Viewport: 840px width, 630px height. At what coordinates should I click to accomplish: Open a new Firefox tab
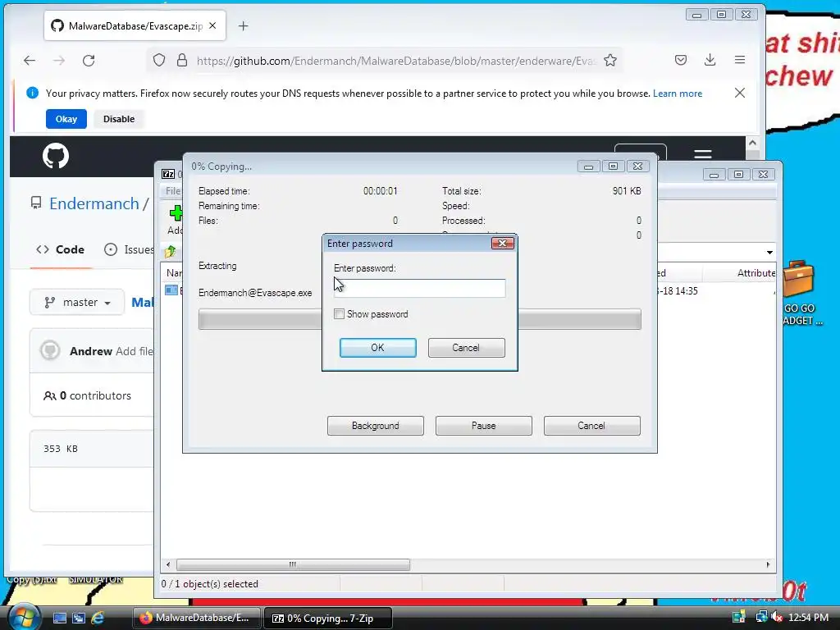pos(243,25)
